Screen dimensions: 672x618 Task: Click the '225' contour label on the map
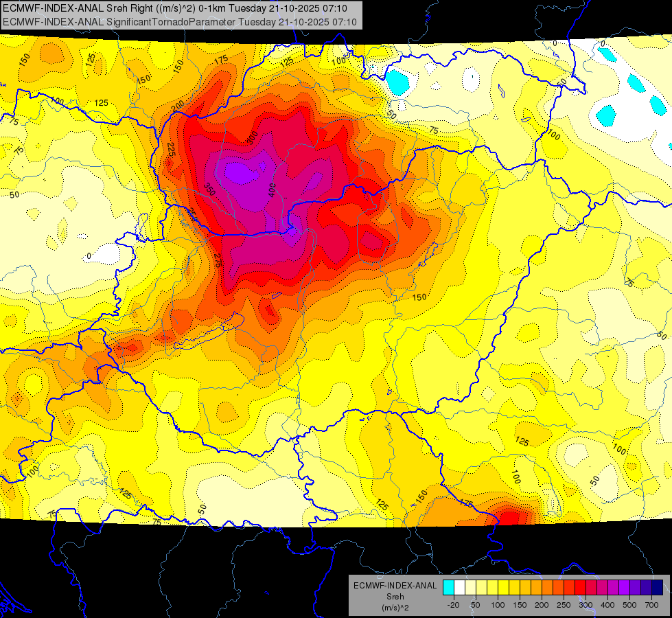(x=171, y=149)
